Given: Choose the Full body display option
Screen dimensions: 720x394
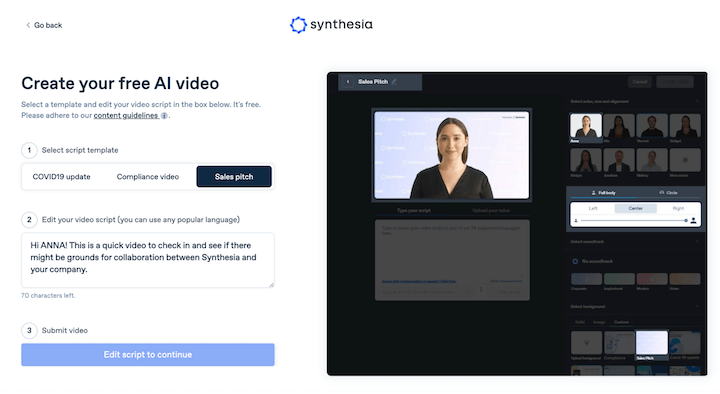Looking at the screenshot, I should click(x=603, y=193).
